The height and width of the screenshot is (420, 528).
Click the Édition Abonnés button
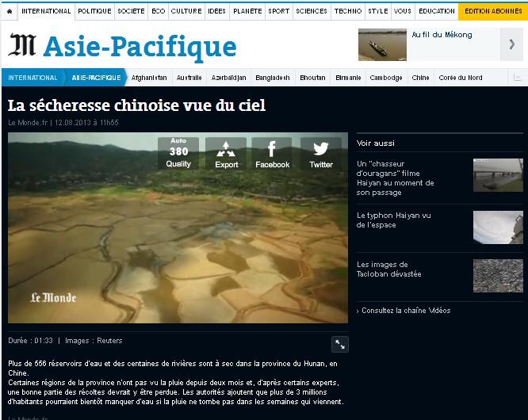coord(493,11)
